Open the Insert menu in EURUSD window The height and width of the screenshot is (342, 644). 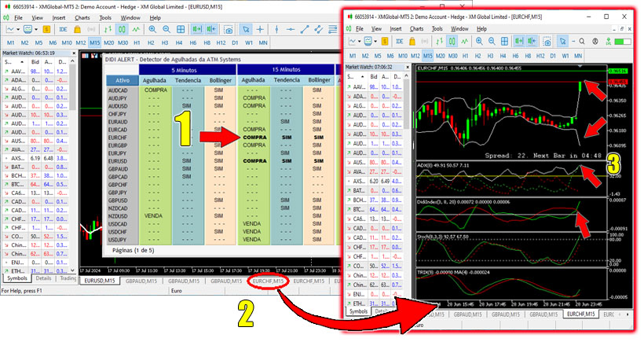[58, 17]
